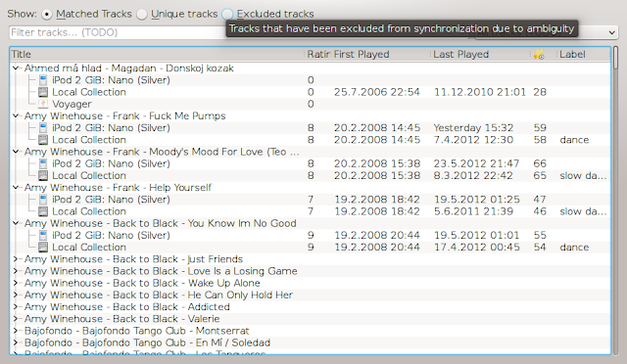Collapse Amy Winehouse - Help Yourself

point(16,188)
